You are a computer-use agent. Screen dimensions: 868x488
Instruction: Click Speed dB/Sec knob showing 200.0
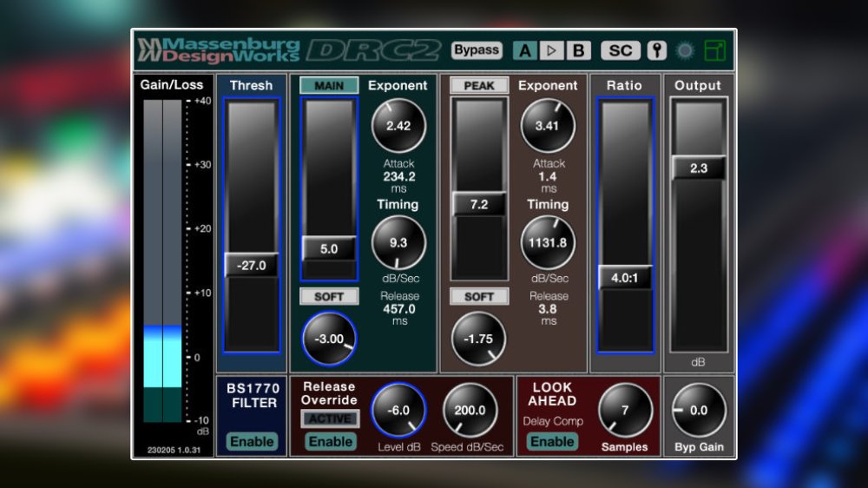point(470,411)
